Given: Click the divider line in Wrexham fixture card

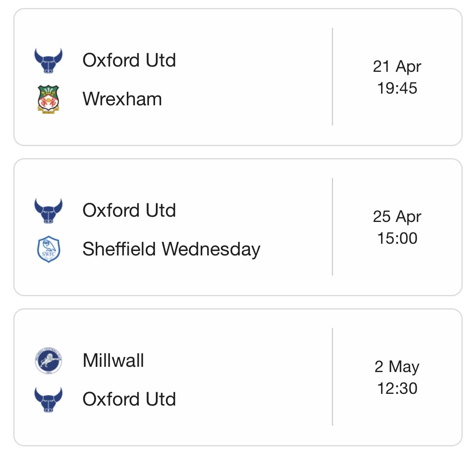Looking at the screenshot, I should [332, 77].
